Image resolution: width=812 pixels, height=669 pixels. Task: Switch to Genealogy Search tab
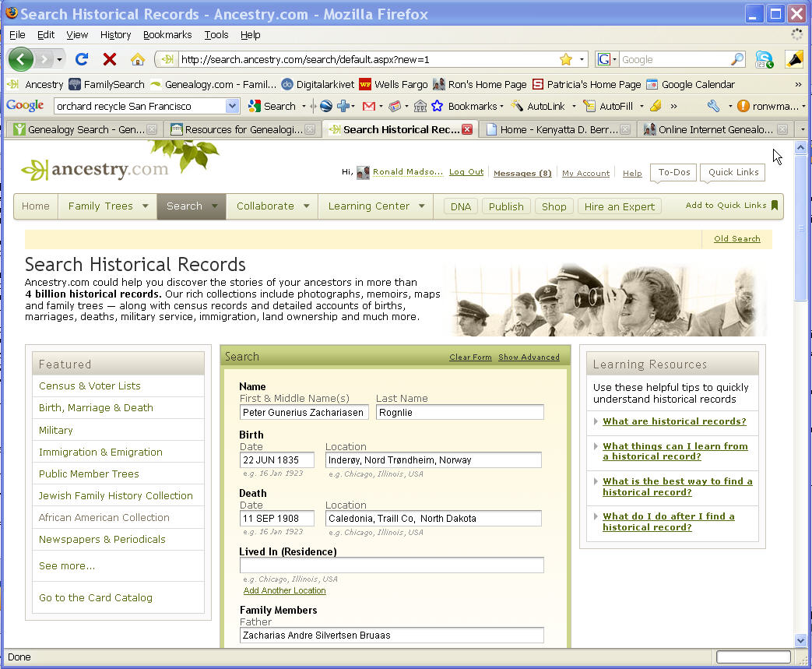[x=85, y=129]
